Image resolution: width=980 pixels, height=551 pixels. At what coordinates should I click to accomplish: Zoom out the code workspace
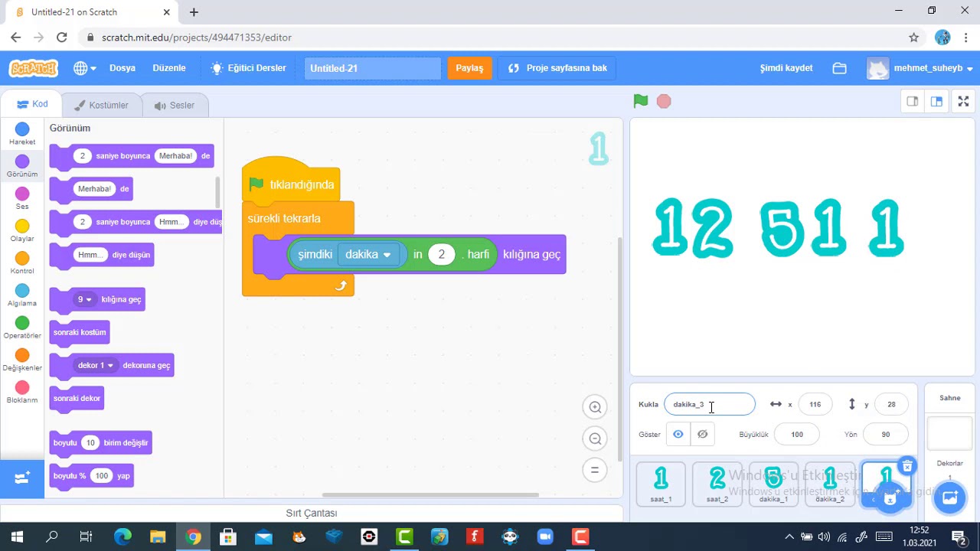tap(595, 439)
